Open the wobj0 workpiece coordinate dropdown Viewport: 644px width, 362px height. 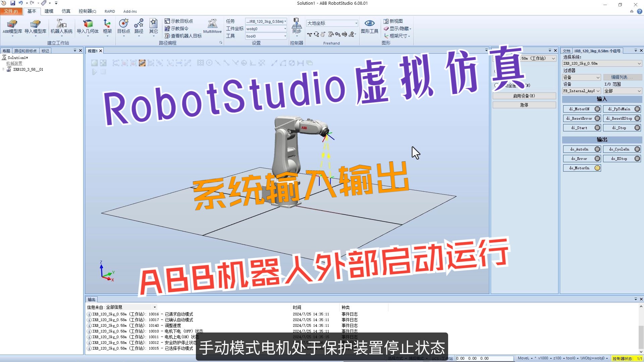tap(266, 28)
